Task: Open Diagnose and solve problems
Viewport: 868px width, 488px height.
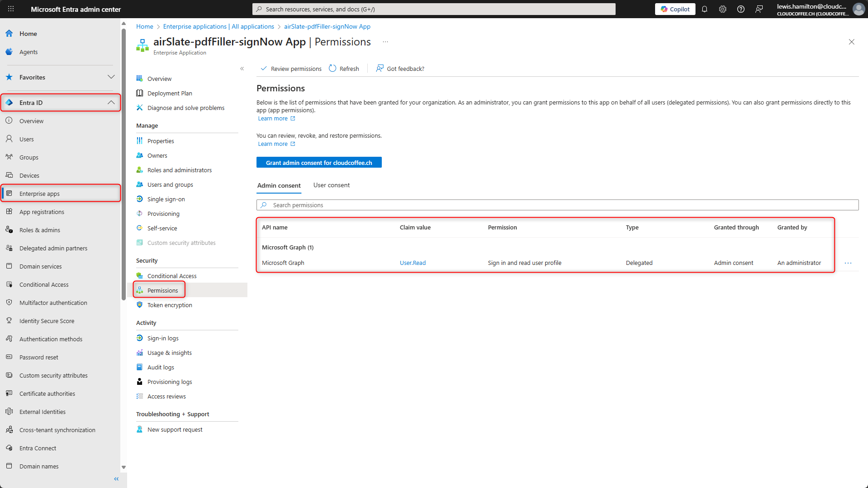Action: [186, 108]
